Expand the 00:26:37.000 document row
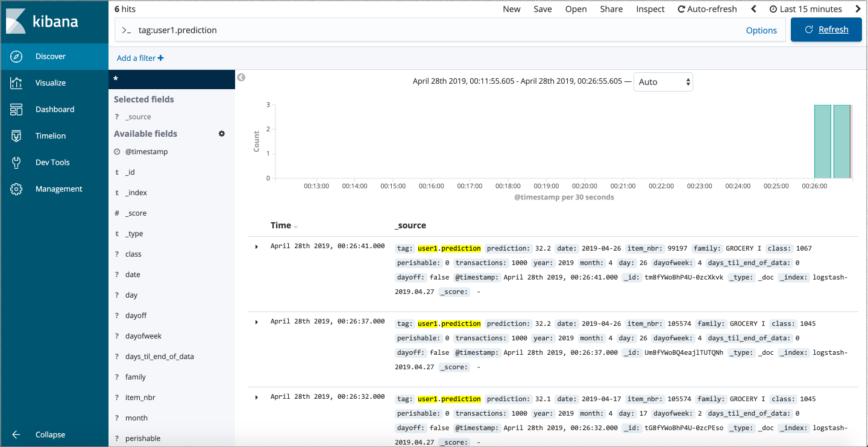 [257, 322]
